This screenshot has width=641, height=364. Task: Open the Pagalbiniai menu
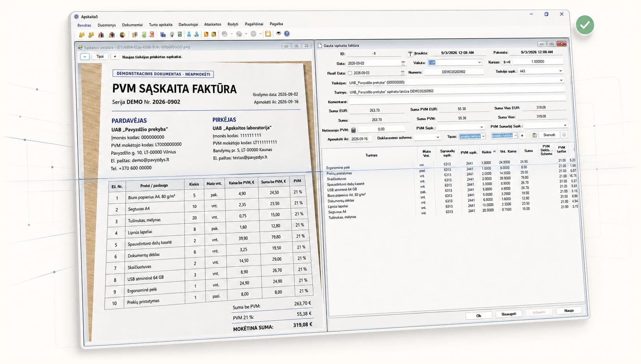(x=254, y=24)
